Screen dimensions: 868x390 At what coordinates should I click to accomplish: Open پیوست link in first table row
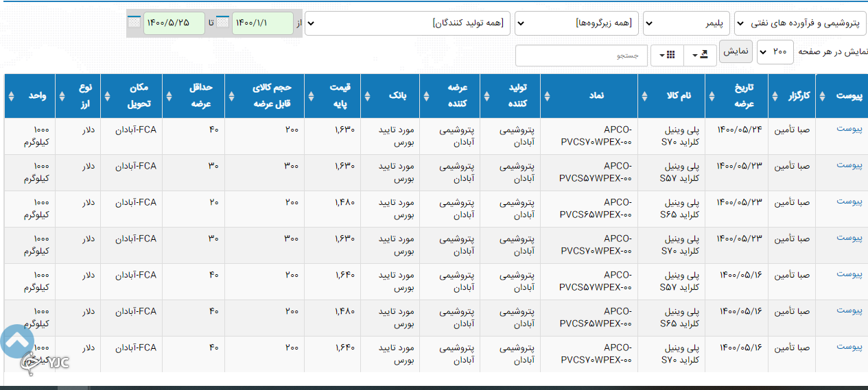(x=849, y=129)
